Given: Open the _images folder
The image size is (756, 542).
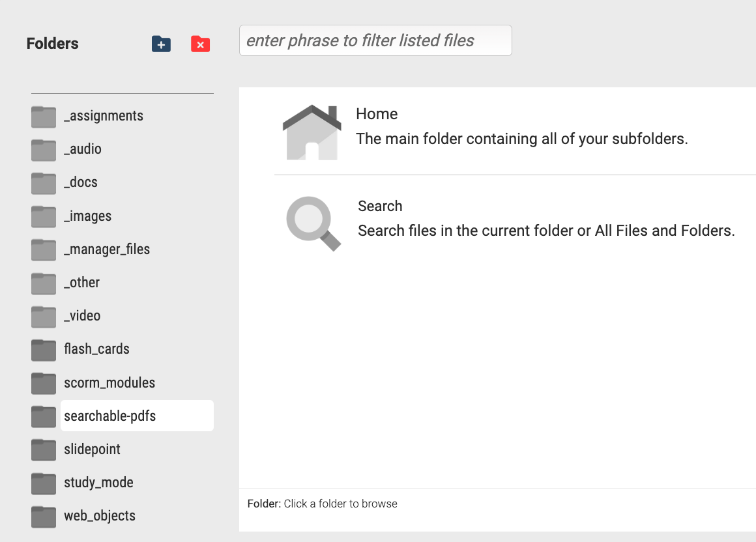Looking at the screenshot, I should [87, 216].
